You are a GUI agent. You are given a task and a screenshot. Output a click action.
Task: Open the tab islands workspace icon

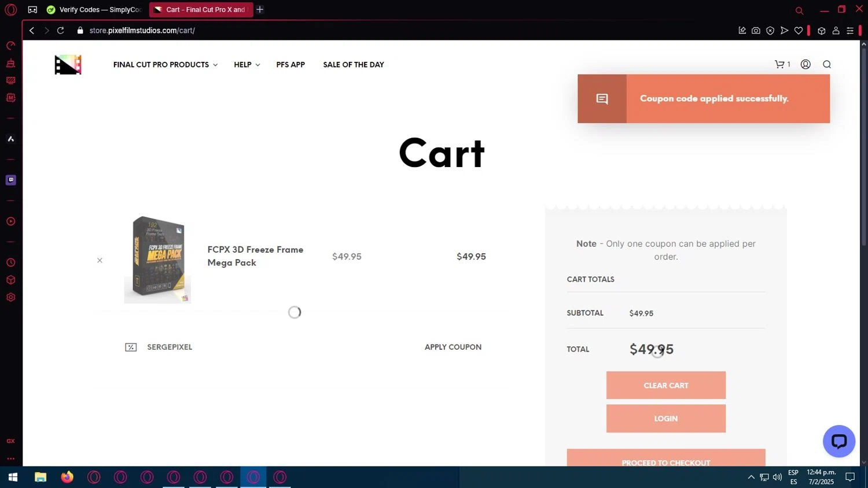32,10
